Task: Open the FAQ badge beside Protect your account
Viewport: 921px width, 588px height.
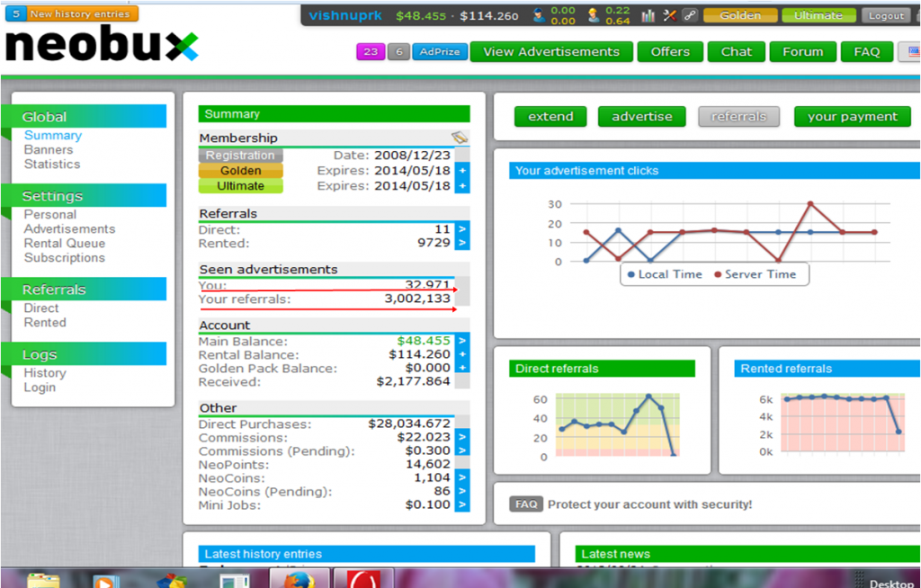Action: pos(526,504)
